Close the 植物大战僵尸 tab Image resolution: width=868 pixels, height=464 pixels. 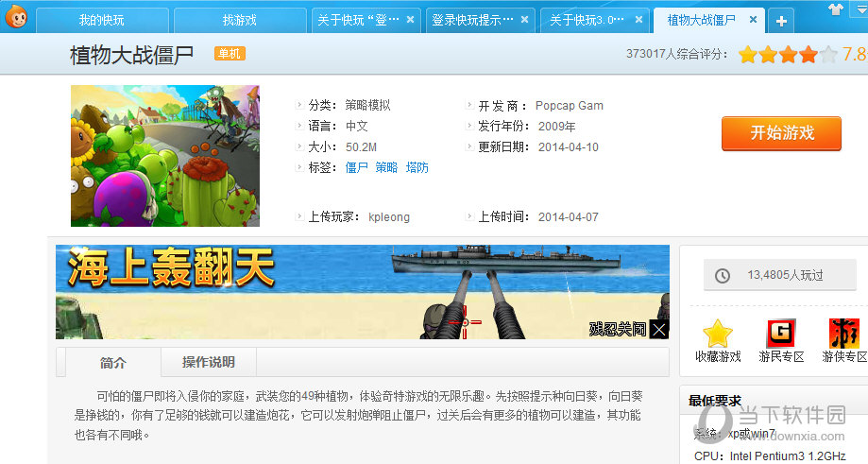[x=753, y=20]
